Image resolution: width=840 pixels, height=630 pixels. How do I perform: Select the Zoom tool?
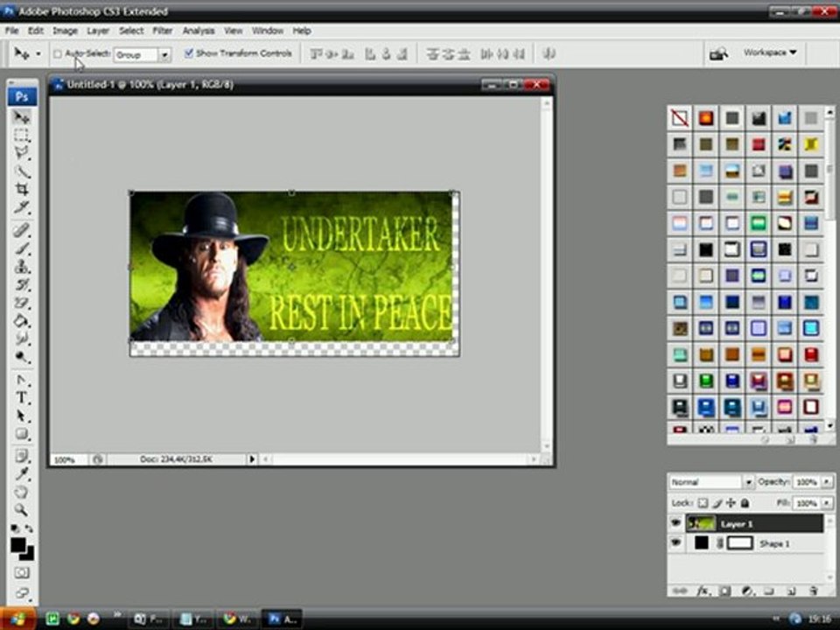21,509
